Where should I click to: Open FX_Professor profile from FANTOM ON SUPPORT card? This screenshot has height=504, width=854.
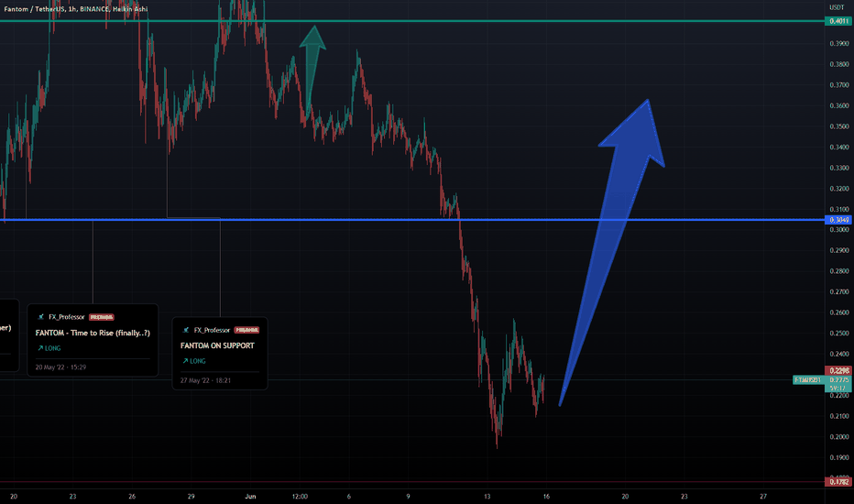pyautogui.click(x=212, y=330)
